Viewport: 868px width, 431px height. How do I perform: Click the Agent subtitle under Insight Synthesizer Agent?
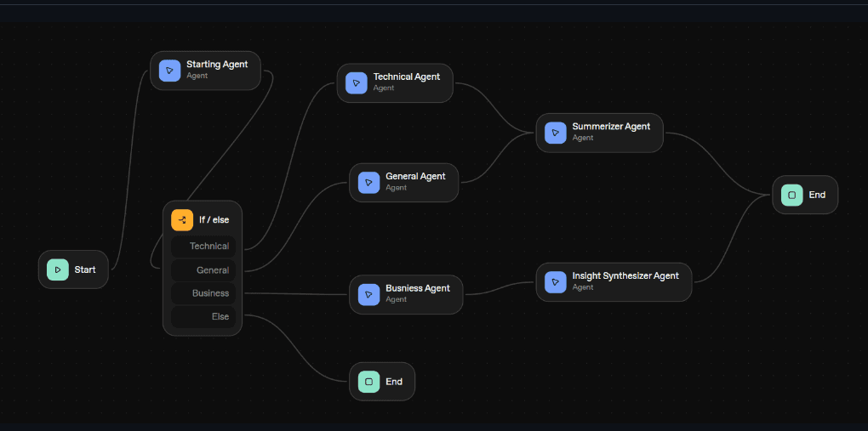point(583,287)
